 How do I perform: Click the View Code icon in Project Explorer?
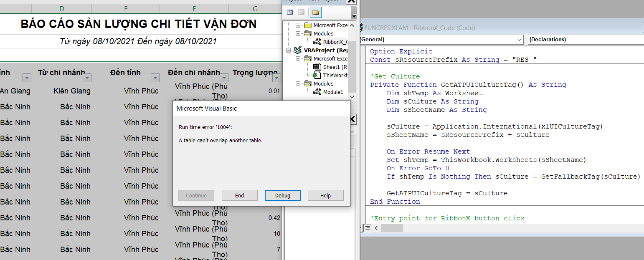pos(290,12)
